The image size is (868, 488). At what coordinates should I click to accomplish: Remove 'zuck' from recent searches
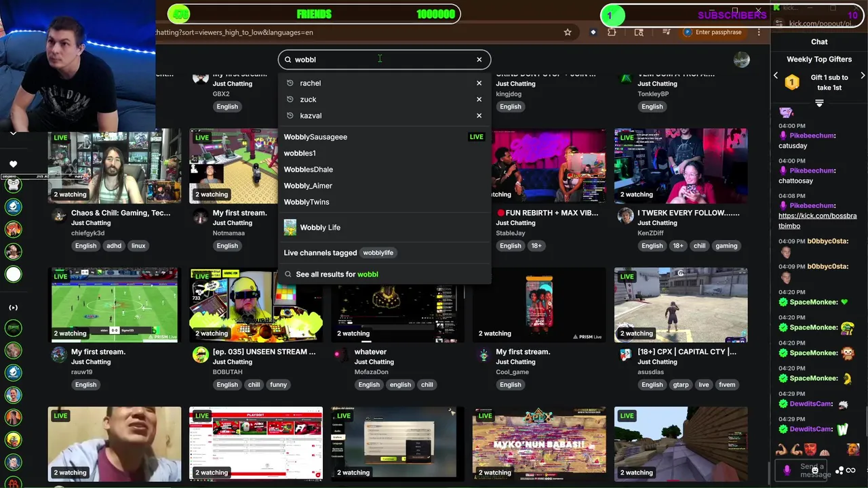[x=479, y=100]
